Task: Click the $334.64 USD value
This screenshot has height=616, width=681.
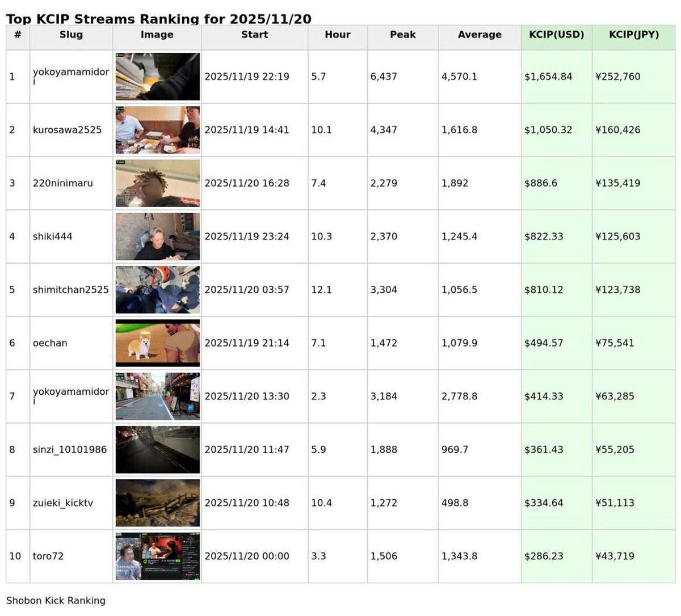Action: click(x=544, y=503)
